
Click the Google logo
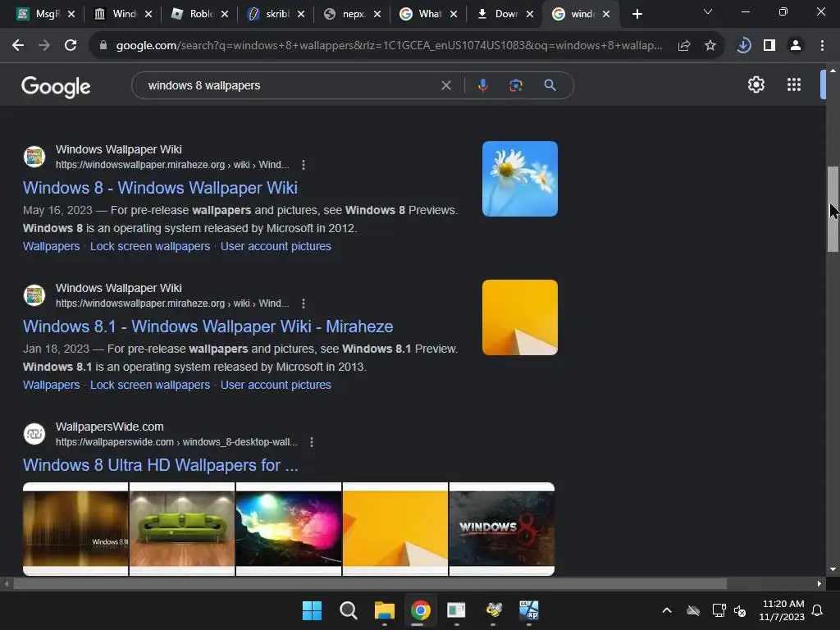(57, 87)
